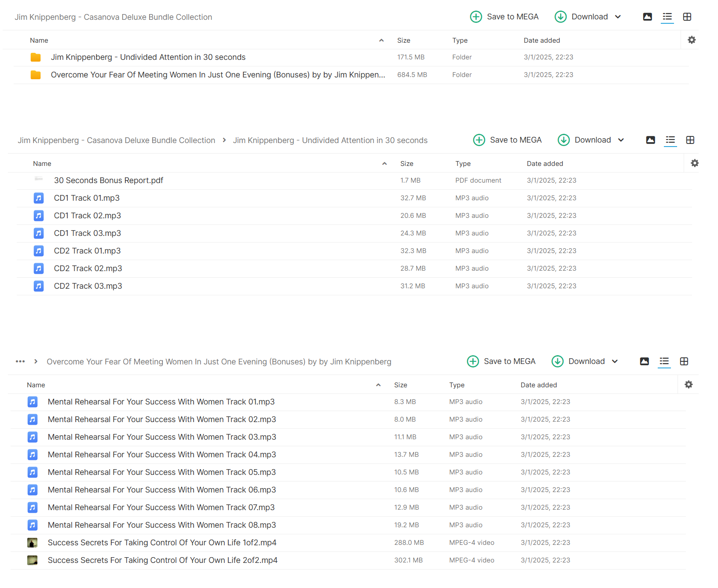
Task: Click audio icon of Mental Rehearsal Track 06.mp3
Action: (33, 490)
